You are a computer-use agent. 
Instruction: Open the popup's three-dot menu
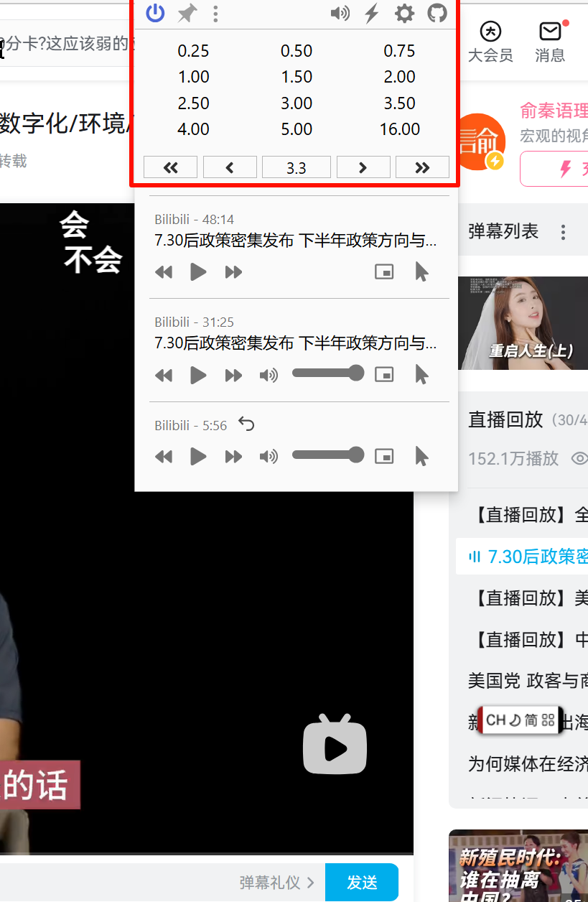tap(215, 14)
